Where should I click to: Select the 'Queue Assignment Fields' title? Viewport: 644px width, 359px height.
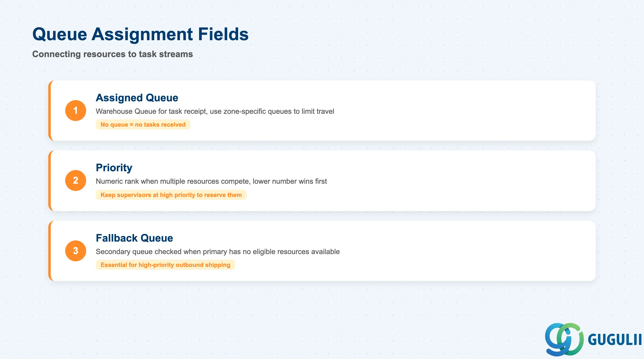(x=140, y=34)
